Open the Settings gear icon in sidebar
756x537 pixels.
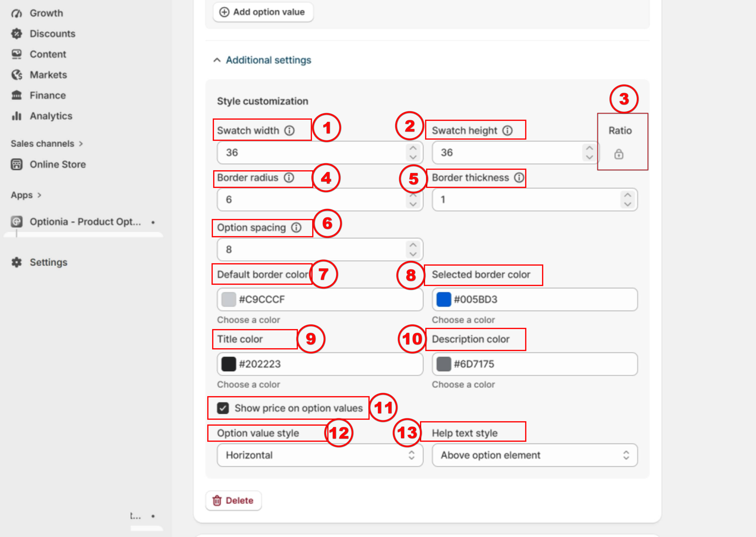17,262
